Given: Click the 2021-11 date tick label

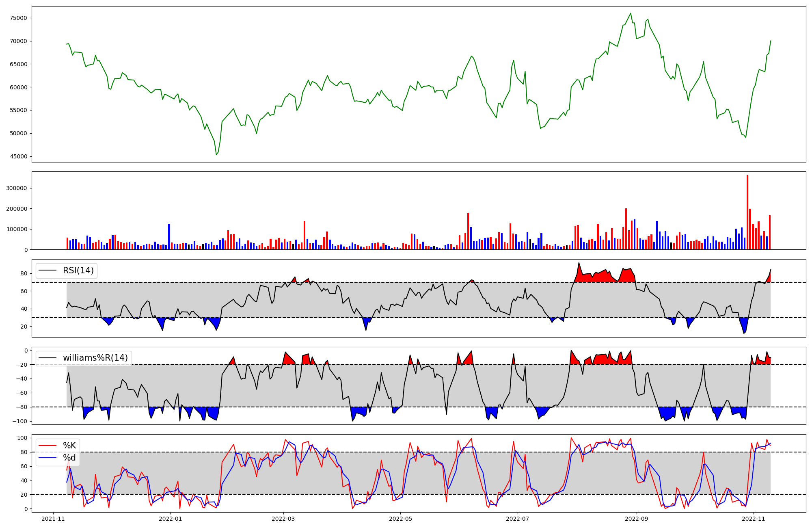Looking at the screenshot, I should (x=53, y=519).
